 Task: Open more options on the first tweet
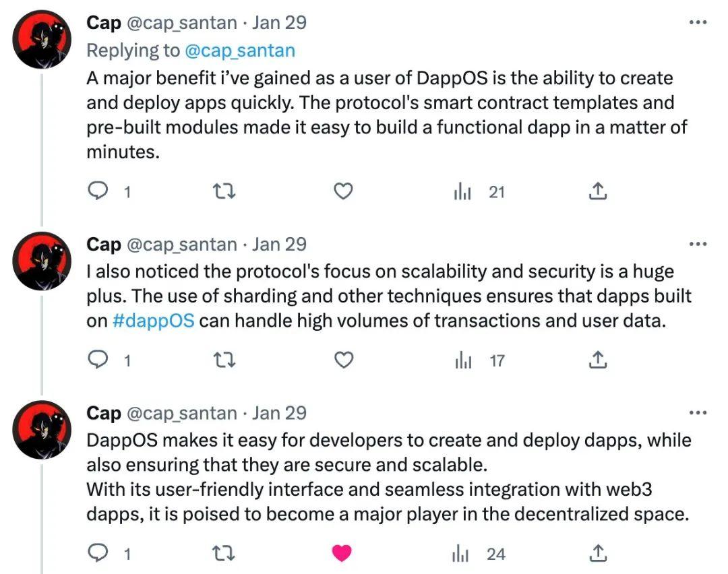point(697,22)
